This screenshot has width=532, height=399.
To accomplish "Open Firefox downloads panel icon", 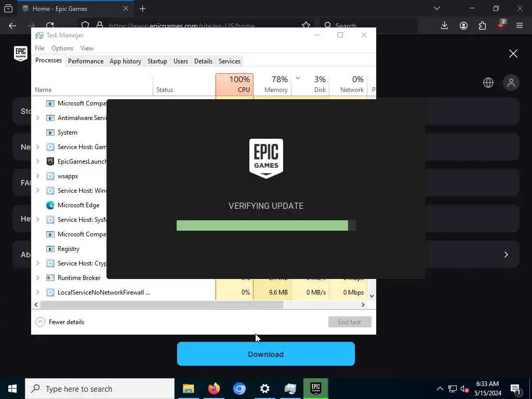I will (445, 25).
